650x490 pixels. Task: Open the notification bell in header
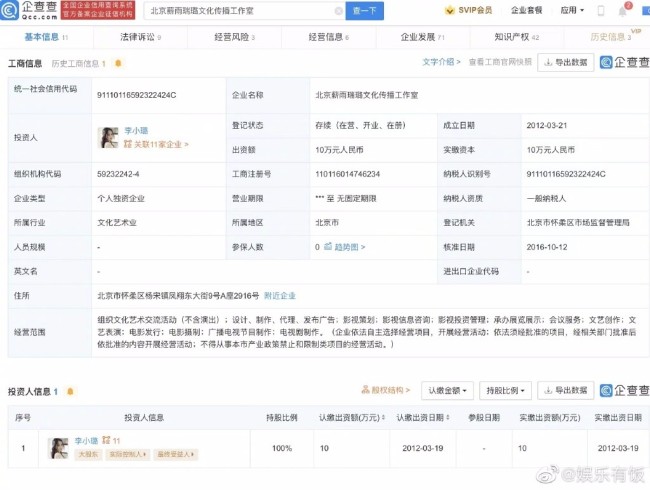623,11
